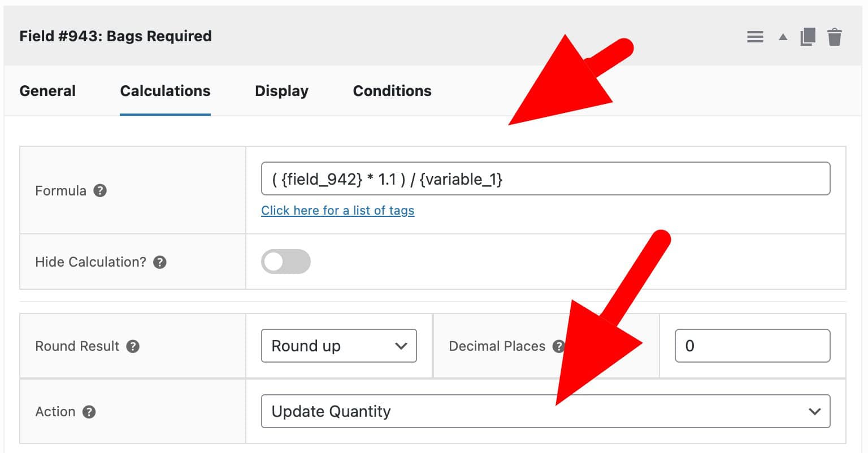Open the field options menu icon

755,36
